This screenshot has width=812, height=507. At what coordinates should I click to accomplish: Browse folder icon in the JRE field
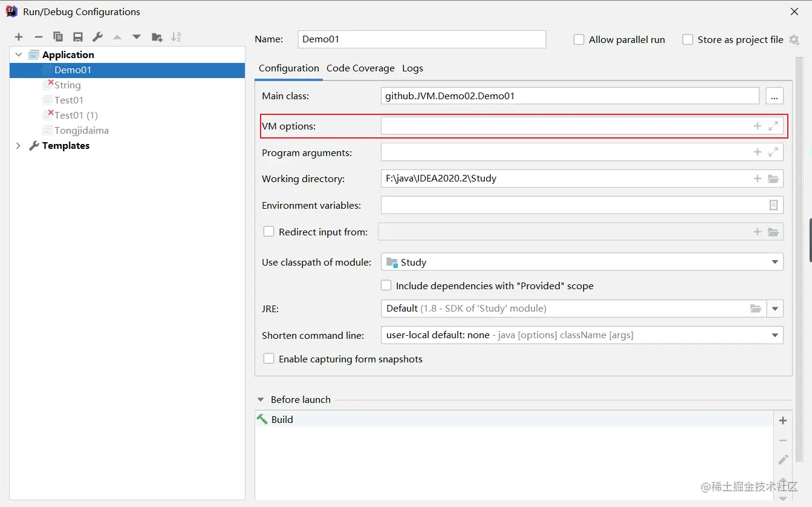[x=756, y=309]
